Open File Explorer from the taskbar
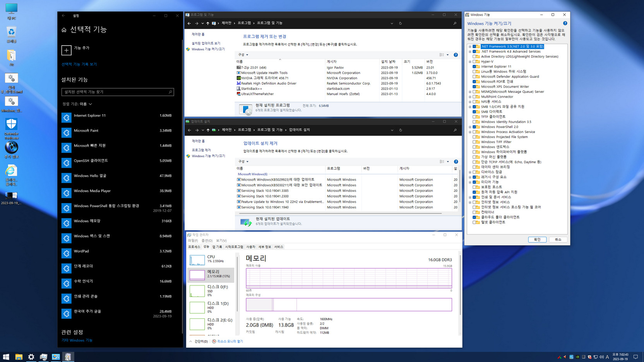The height and width of the screenshot is (362, 644). [x=19, y=357]
